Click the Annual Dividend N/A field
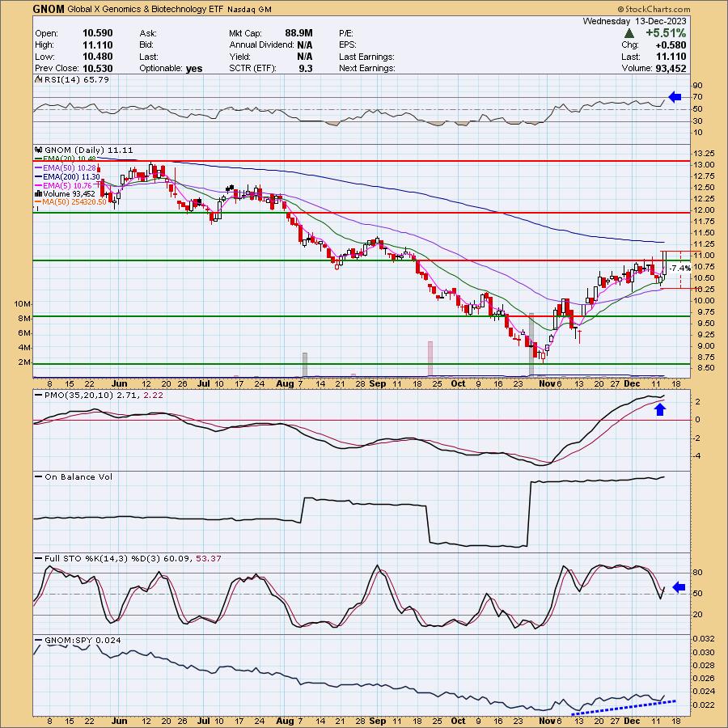The height and width of the screenshot is (728, 728). coord(271,45)
